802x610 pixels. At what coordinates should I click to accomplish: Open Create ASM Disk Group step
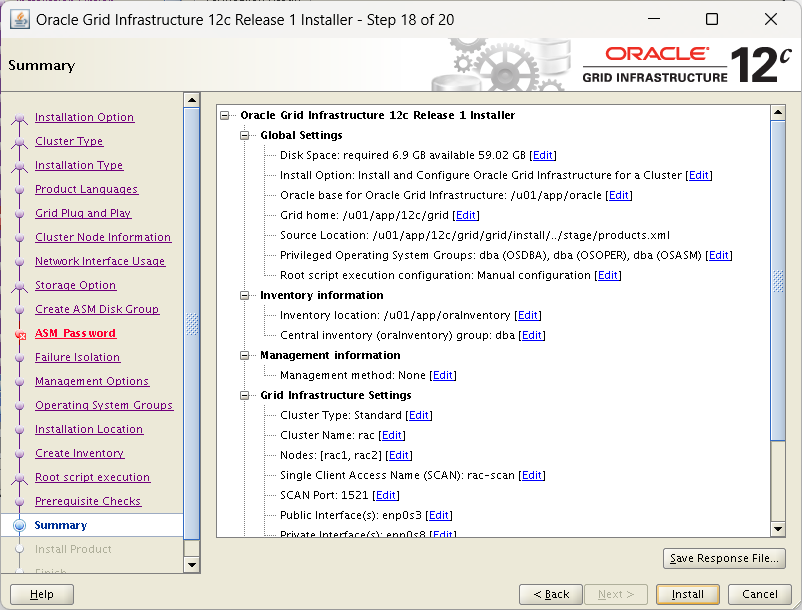click(97, 309)
